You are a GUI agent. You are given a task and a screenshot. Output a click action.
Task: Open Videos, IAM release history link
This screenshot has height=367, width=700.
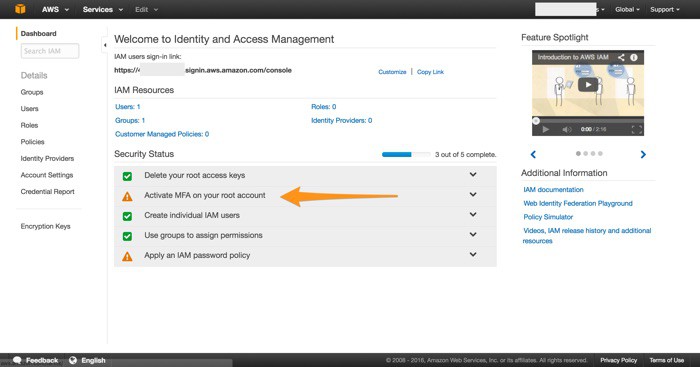pos(587,236)
